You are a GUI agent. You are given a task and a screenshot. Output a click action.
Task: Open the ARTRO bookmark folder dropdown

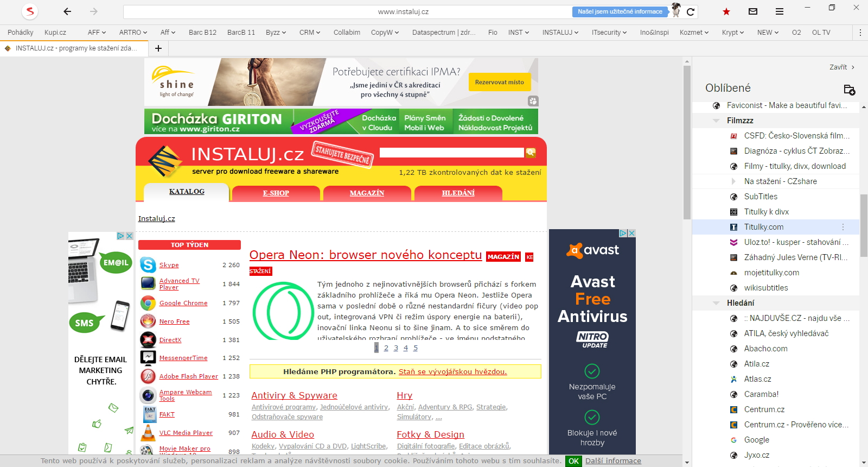(x=133, y=33)
